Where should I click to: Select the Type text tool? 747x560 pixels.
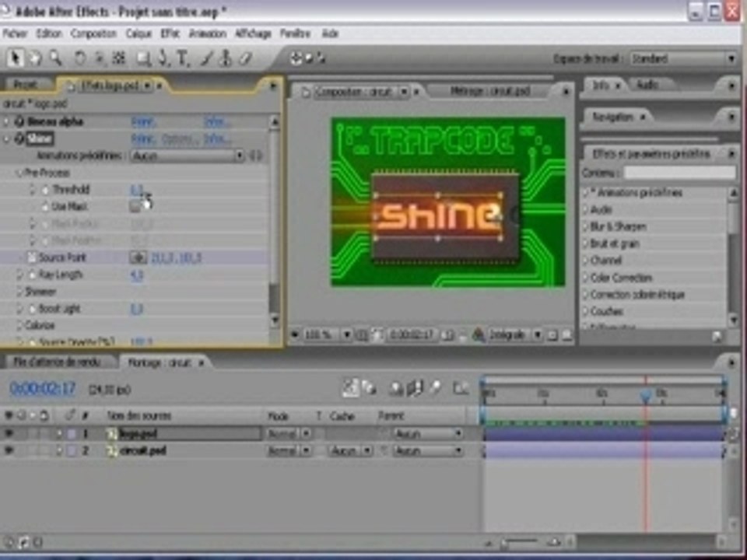click(x=182, y=58)
